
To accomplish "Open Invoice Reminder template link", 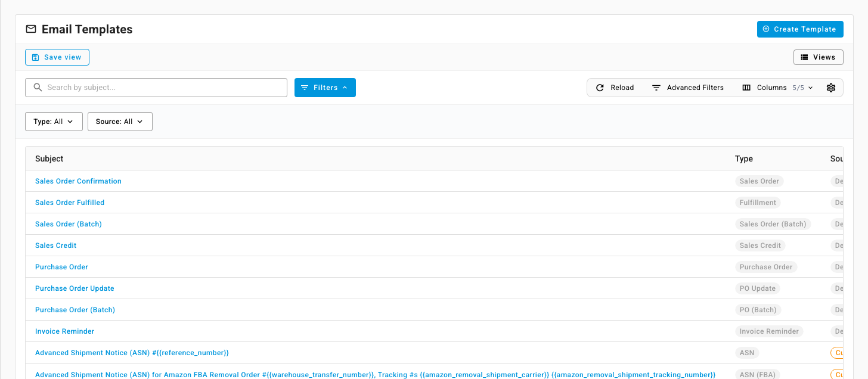I will (x=65, y=331).
